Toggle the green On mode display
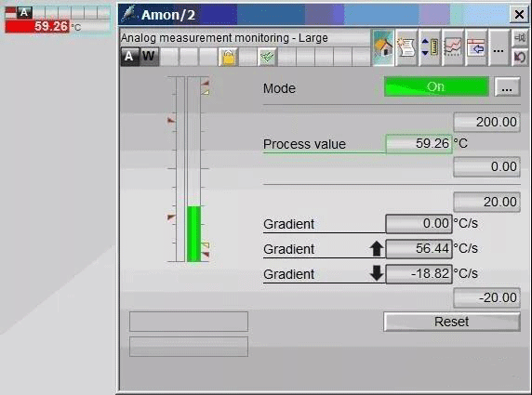 click(436, 86)
